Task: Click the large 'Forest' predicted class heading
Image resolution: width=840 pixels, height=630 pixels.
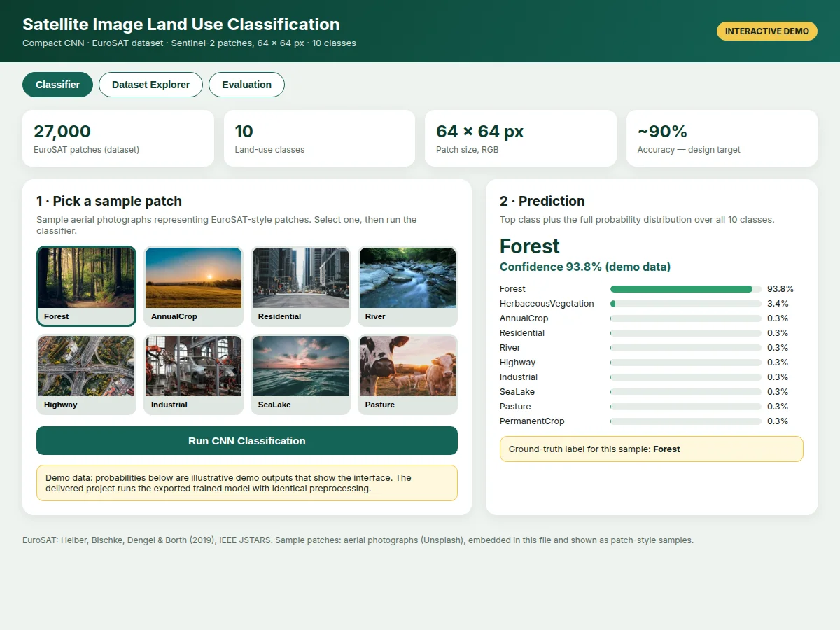Action: click(x=530, y=246)
